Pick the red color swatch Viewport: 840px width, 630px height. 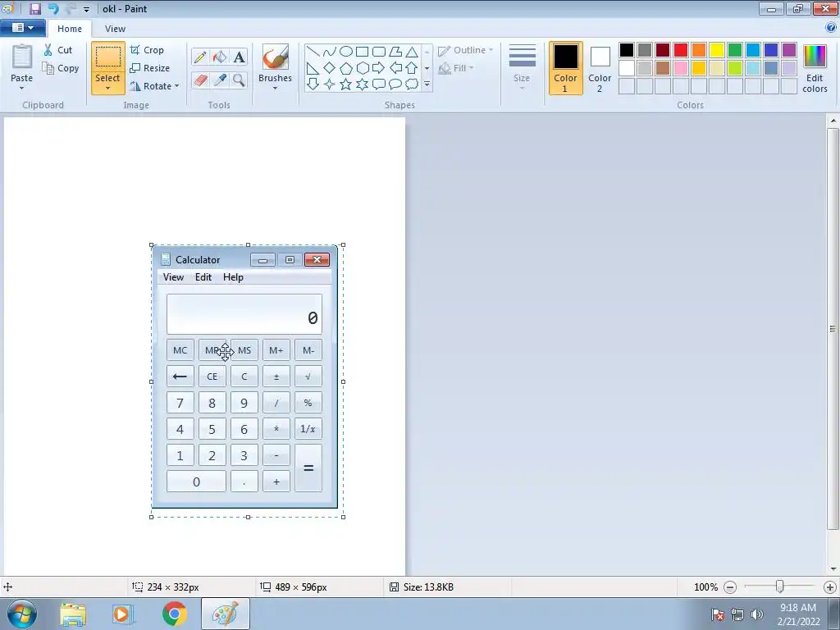click(x=681, y=50)
